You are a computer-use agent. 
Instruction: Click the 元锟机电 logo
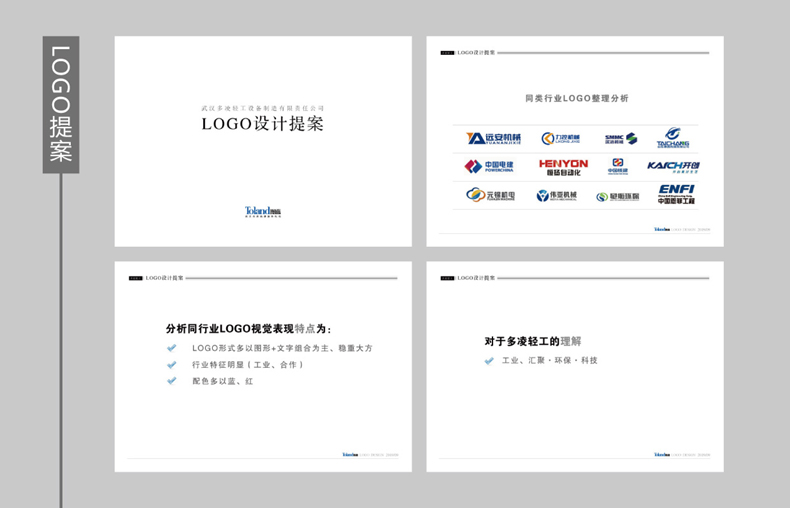[x=489, y=195]
